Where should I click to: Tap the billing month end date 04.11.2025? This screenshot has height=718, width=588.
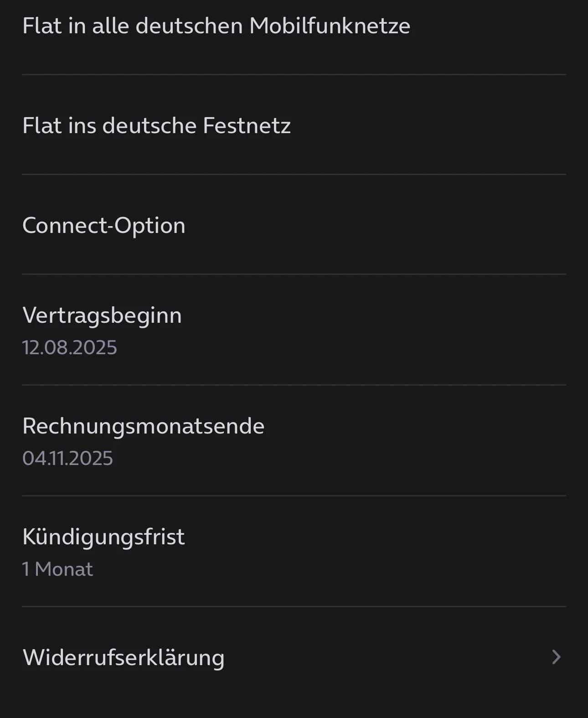pos(67,458)
